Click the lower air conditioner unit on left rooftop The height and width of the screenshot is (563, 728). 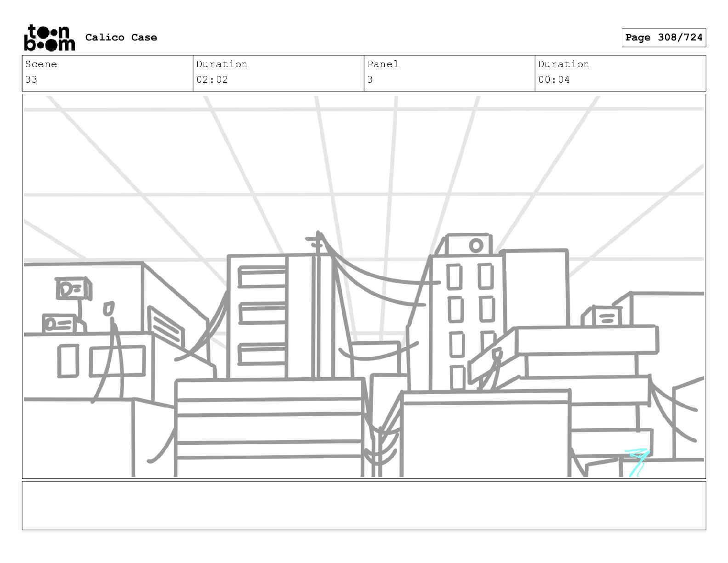coord(63,324)
